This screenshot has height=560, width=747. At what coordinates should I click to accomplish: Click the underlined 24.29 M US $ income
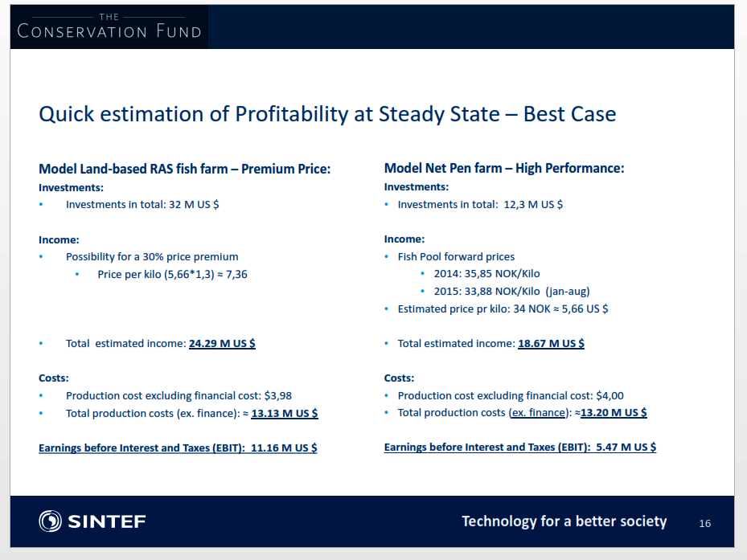tap(222, 343)
